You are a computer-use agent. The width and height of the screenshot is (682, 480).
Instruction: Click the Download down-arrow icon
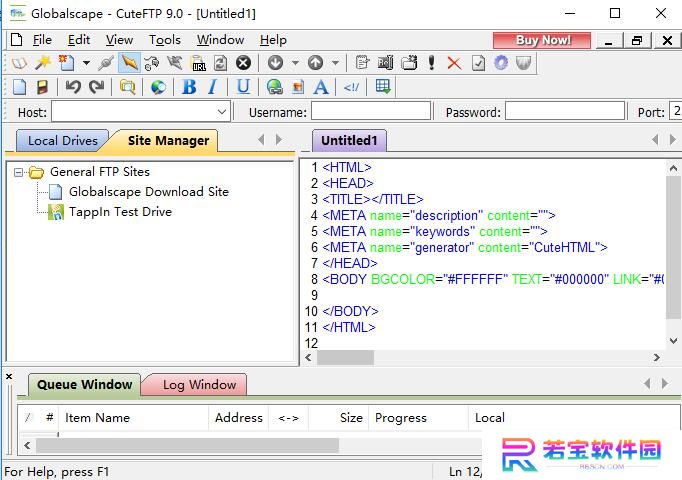pos(275,63)
